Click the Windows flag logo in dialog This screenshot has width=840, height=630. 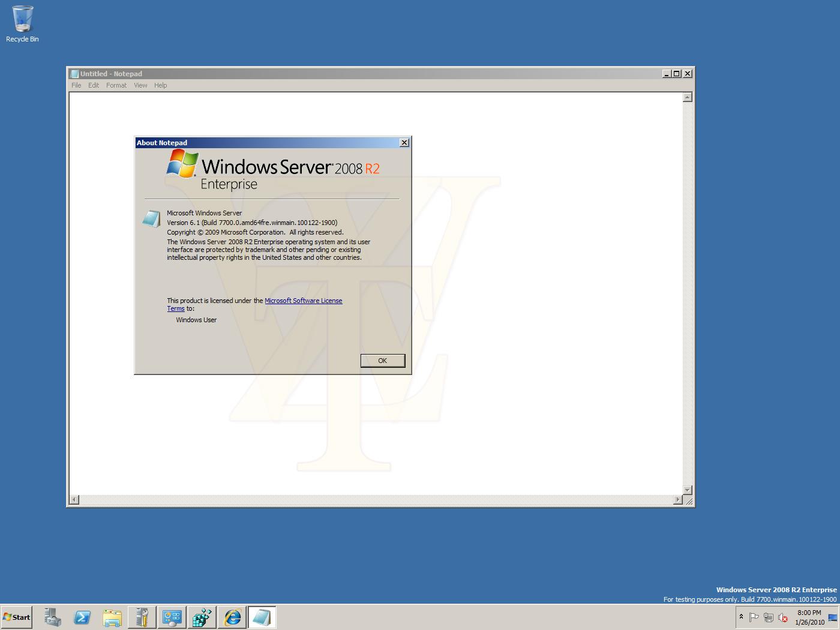[182, 163]
